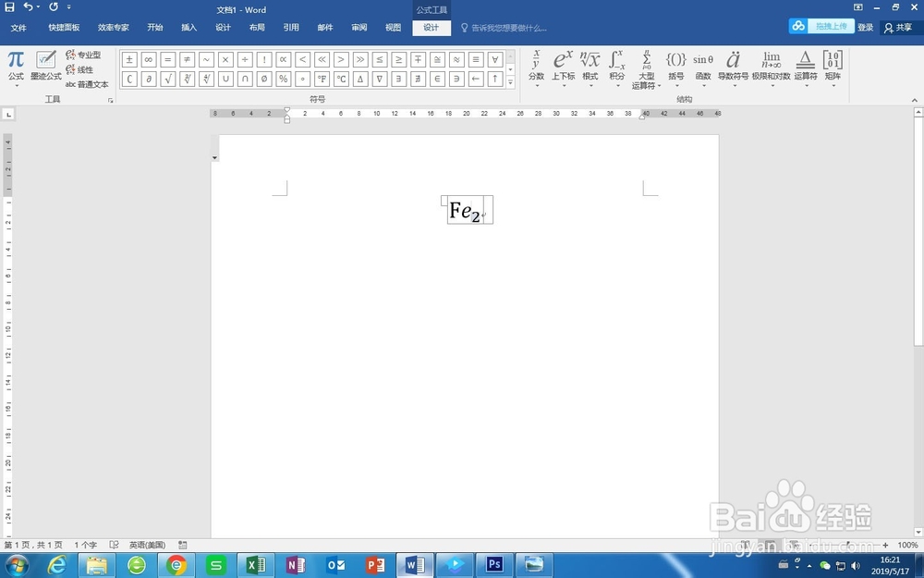Insert the up arrow ↑ symbol
The width and height of the screenshot is (924, 578).
click(495, 79)
